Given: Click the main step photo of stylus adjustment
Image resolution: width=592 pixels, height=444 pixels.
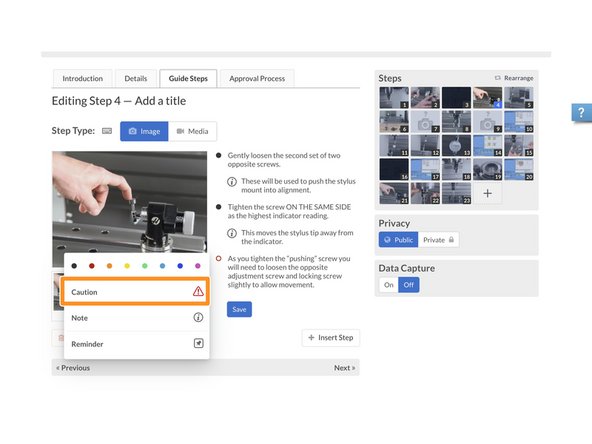Looking at the screenshot, I should point(130,202).
